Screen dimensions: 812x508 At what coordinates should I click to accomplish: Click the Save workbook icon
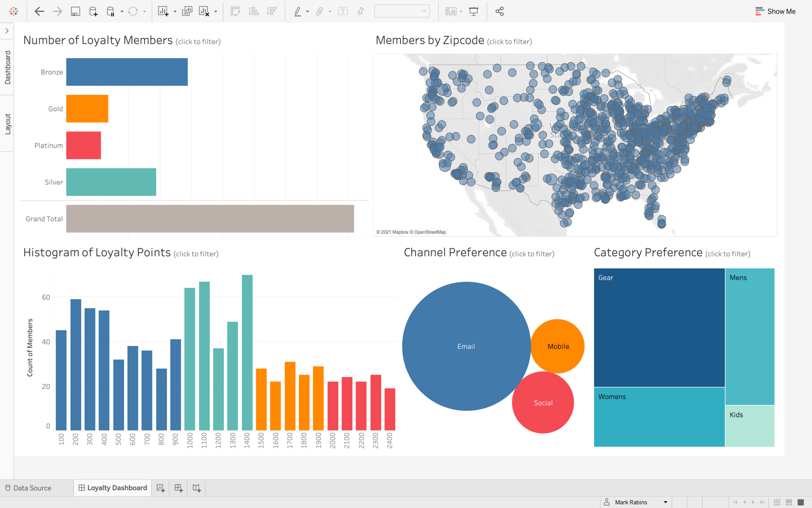click(x=76, y=11)
